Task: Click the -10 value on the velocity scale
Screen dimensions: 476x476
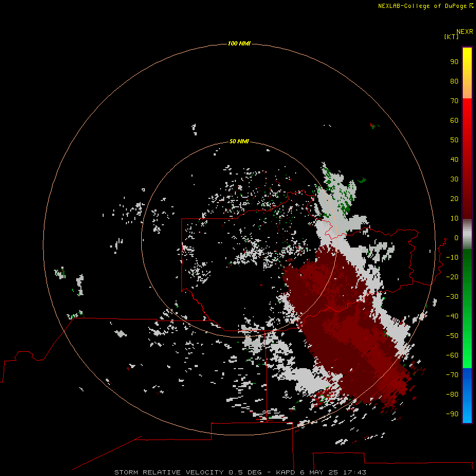Action: [452, 258]
